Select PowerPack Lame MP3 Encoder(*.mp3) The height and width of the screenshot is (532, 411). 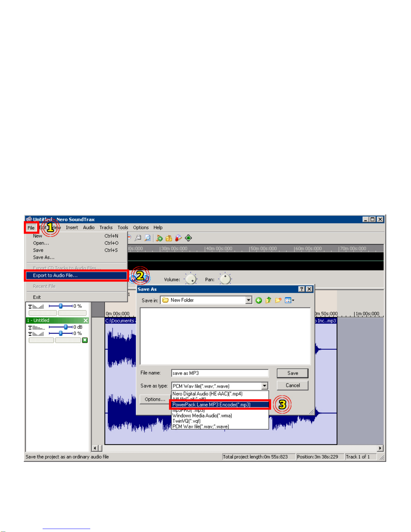point(220,405)
